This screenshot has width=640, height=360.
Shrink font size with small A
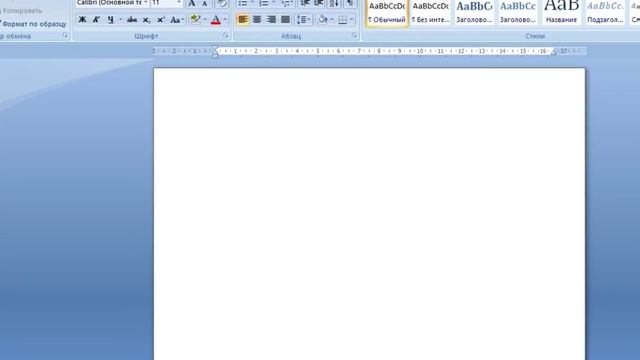coord(205,4)
